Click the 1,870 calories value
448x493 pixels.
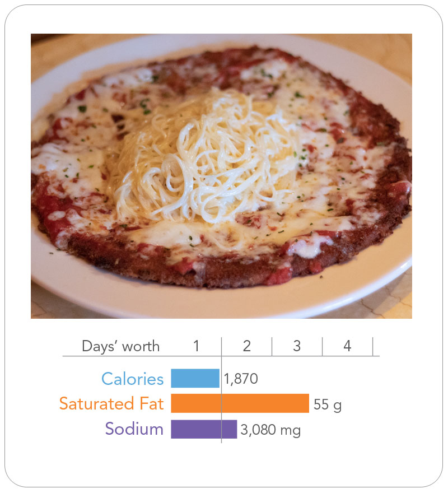[241, 379]
